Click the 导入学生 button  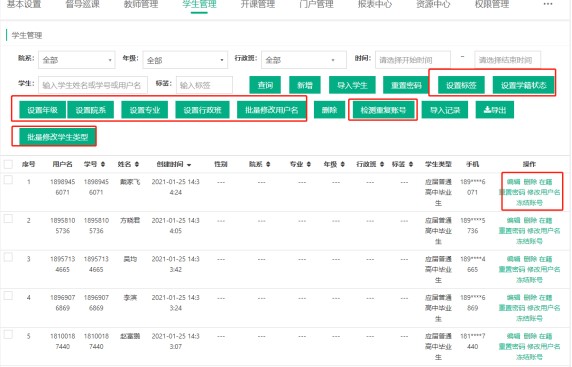[x=352, y=85]
